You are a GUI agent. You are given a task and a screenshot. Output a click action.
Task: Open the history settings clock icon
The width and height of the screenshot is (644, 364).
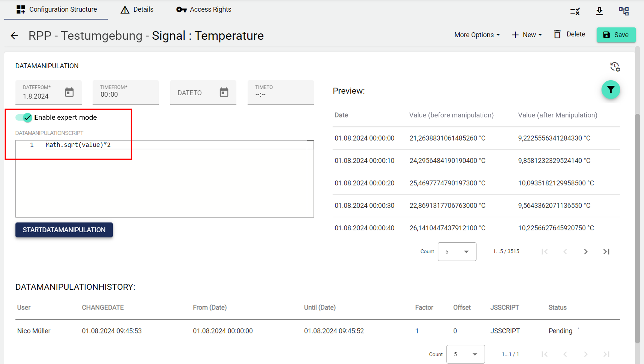click(x=615, y=67)
